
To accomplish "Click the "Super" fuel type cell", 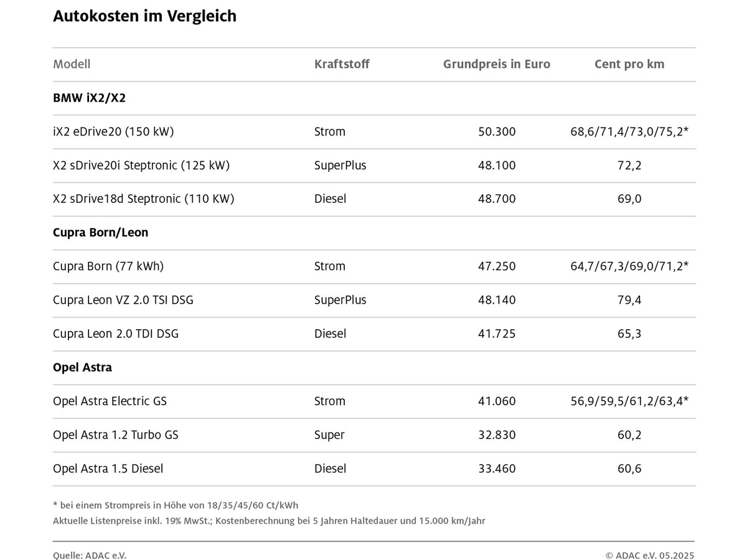I will [329, 435].
